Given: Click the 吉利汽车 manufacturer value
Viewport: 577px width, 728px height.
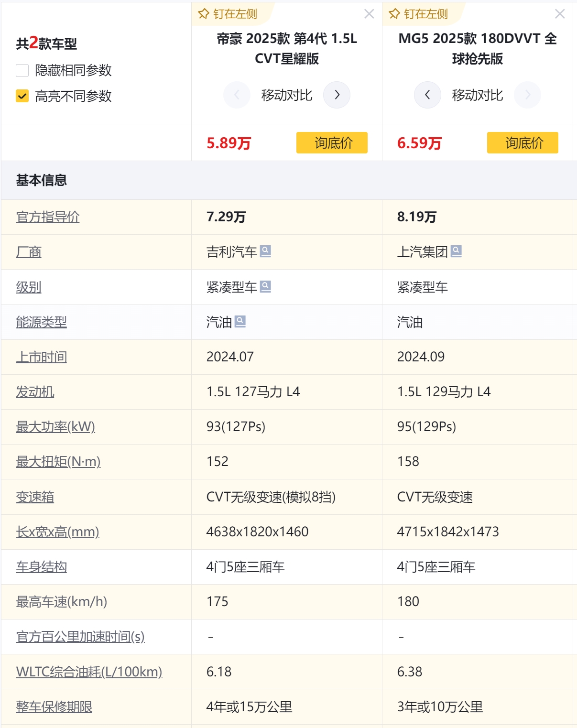Looking at the screenshot, I should click(232, 252).
